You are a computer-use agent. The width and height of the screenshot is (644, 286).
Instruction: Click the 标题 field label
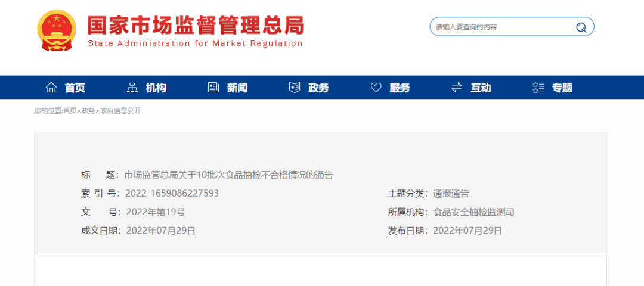pos(100,175)
